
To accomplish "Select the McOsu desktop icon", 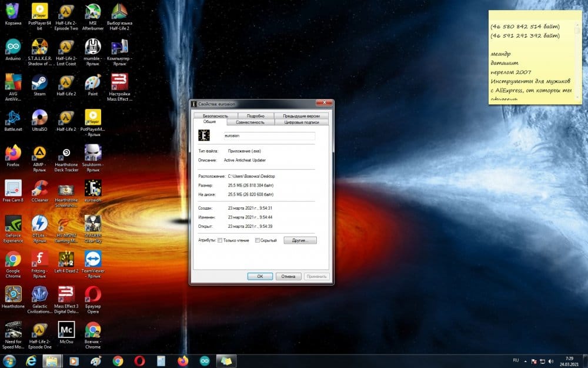I will (x=66, y=330).
